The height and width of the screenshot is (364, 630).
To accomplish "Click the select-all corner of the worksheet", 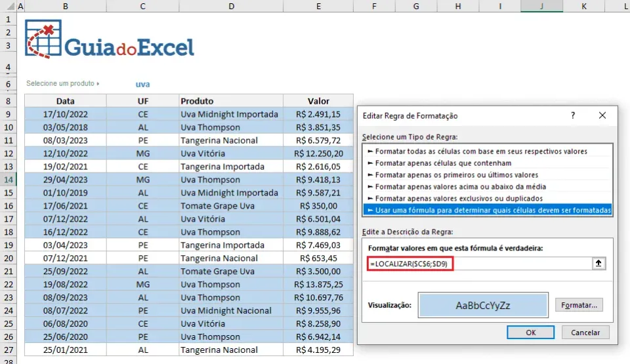I will 8,6.
